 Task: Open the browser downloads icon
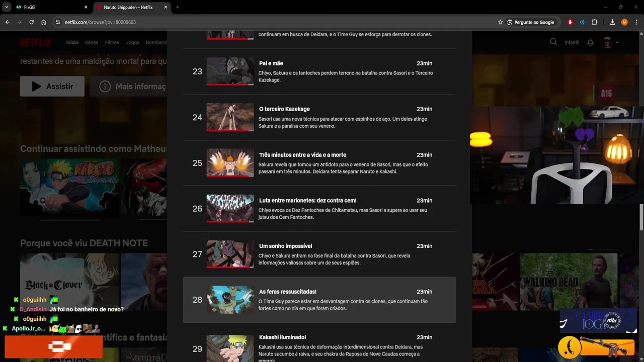[612, 22]
